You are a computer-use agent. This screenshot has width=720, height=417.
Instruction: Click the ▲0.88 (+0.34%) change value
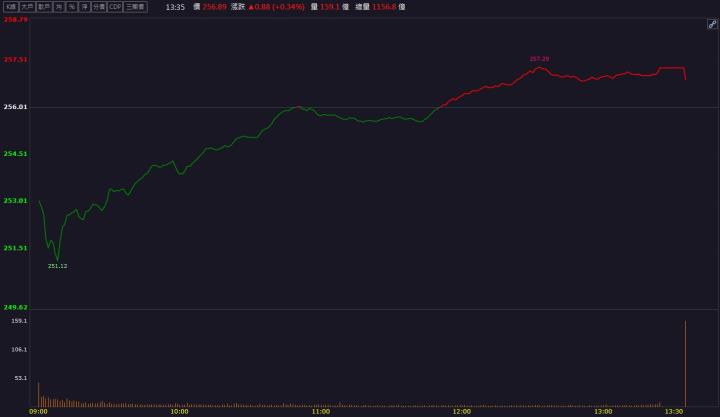coord(276,7)
